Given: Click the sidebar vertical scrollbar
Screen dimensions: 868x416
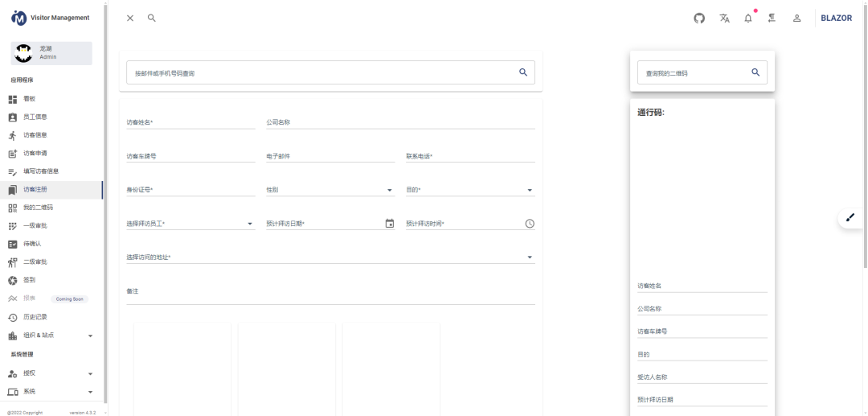Looking at the screenshot, I should [x=105, y=205].
